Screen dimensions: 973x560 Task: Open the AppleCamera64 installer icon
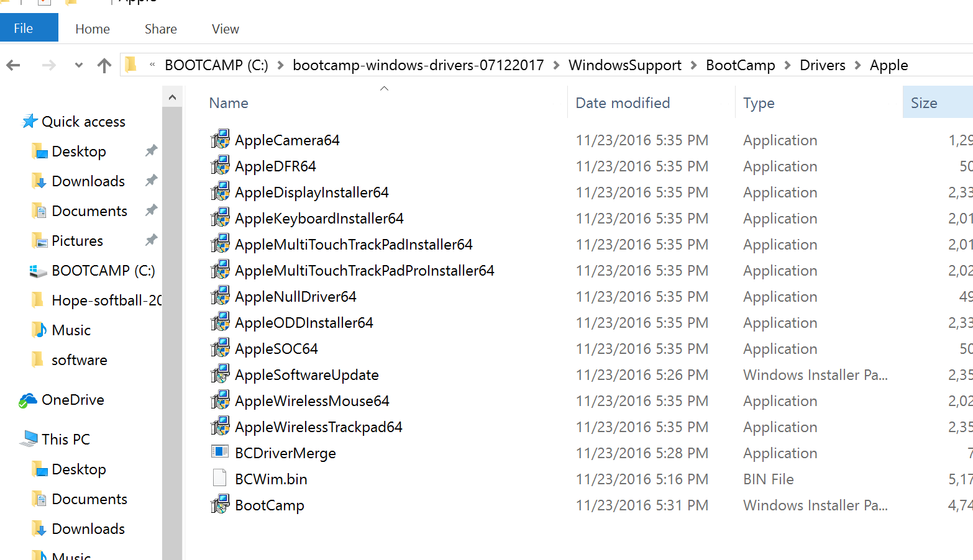220,140
